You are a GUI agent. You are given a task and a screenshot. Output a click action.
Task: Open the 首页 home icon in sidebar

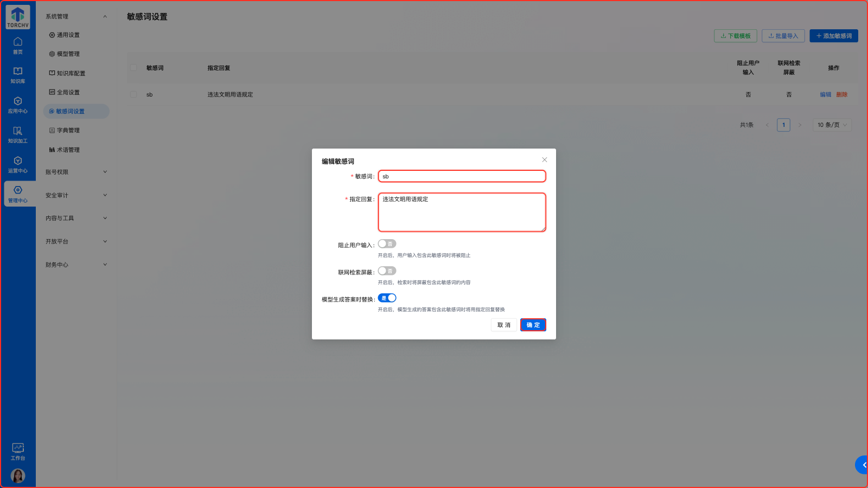pyautogui.click(x=18, y=46)
